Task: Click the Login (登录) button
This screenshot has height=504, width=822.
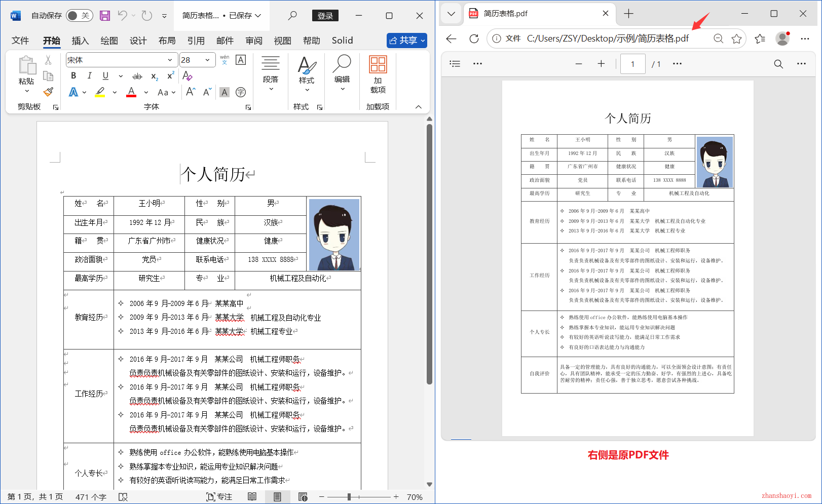Action: pyautogui.click(x=325, y=16)
